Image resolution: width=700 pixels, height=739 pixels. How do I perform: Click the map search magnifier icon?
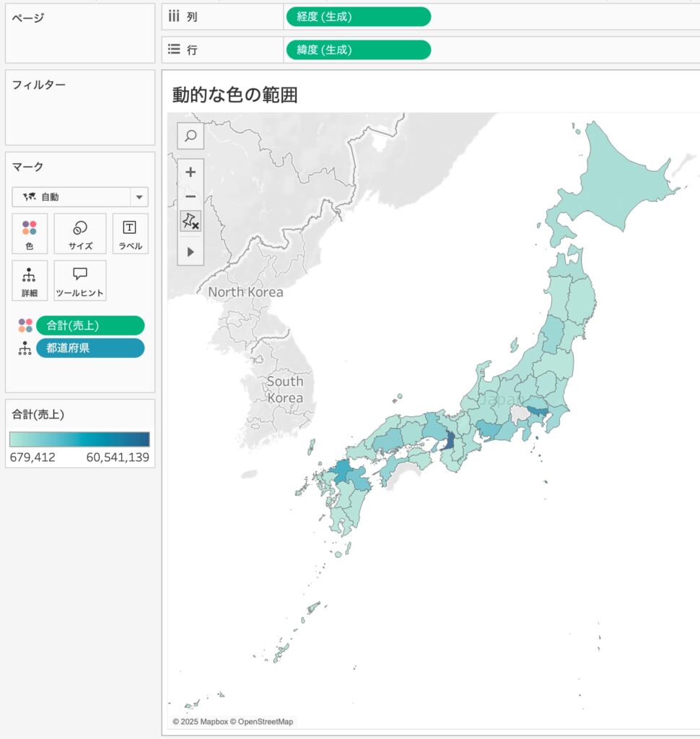point(191,136)
